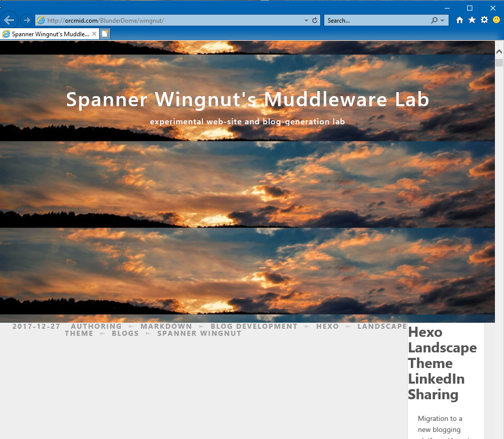
Task: Click the vertical scrollbar up arrow
Action: pos(499,51)
